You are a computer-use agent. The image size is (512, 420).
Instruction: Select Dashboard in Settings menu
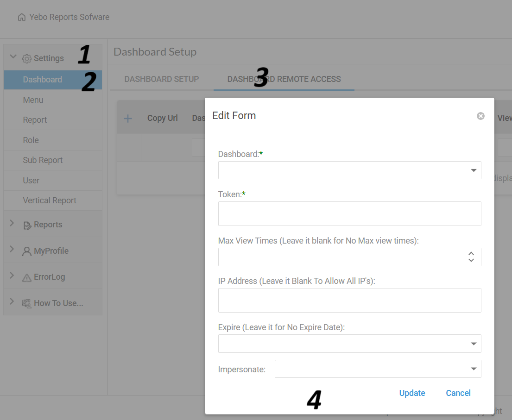(53, 80)
